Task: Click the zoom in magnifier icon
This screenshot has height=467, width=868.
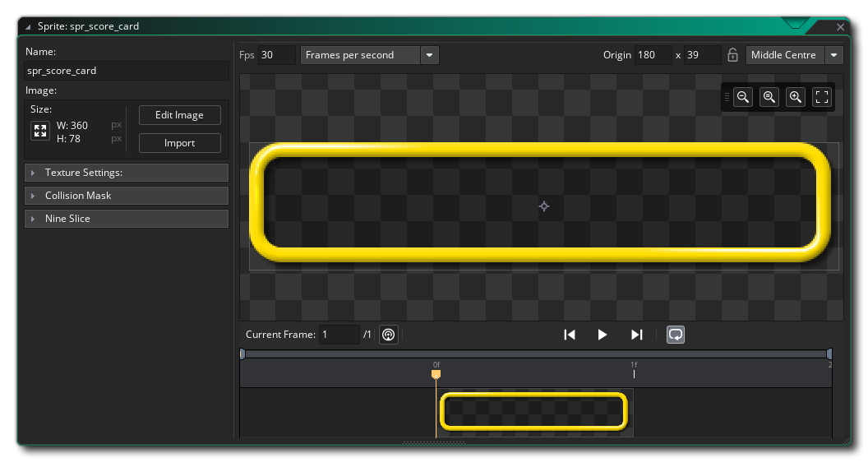Action: pyautogui.click(x=796, y=97)
